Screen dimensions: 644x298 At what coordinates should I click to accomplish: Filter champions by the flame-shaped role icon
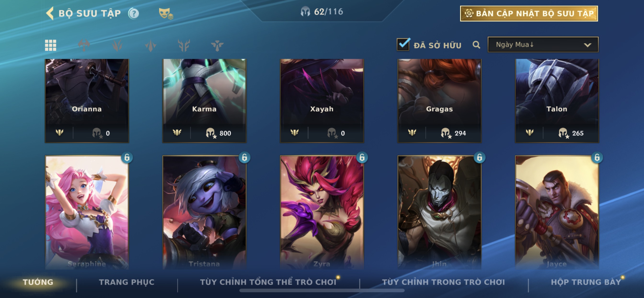[x=117, y=45]
